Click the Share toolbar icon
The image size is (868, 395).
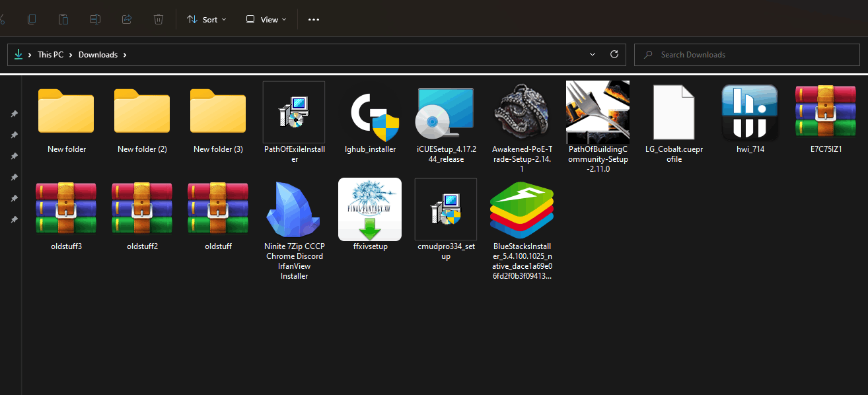pos(127,19)
